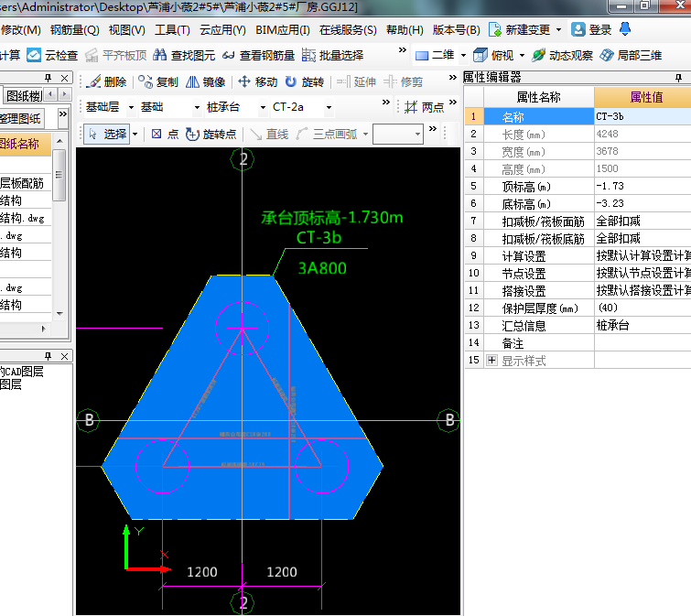Expand the display style (显示样式) row

(491, 361)
